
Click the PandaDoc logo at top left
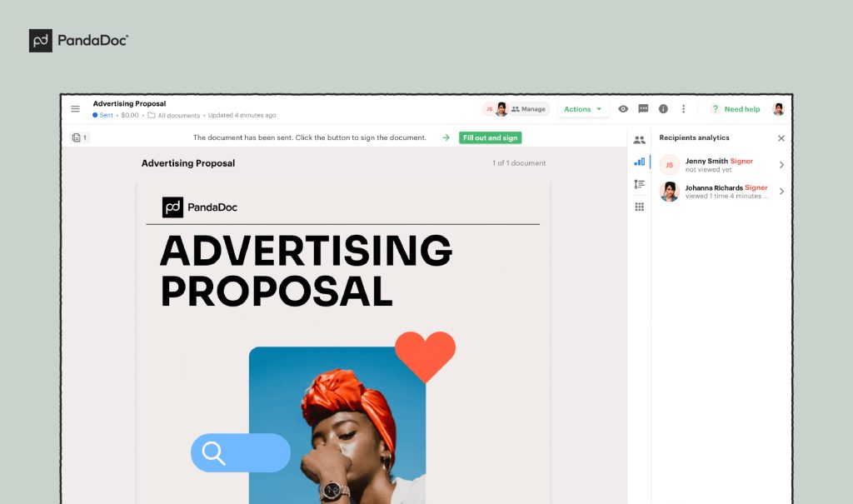click(79, 41)
